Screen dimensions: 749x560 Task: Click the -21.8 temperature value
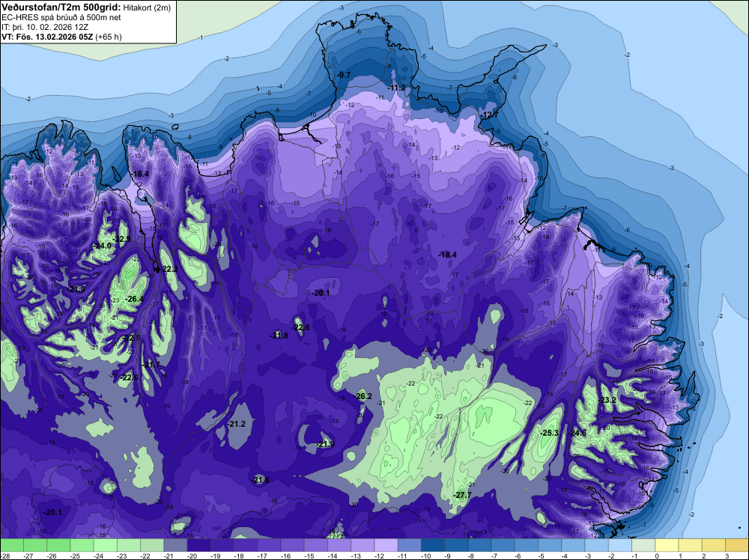click(279, 335)
